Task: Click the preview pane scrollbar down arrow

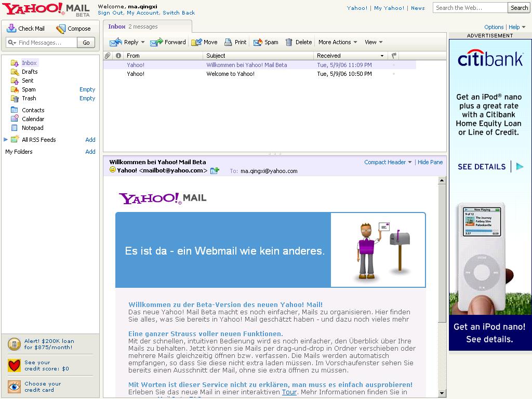Action: (442, 393)
